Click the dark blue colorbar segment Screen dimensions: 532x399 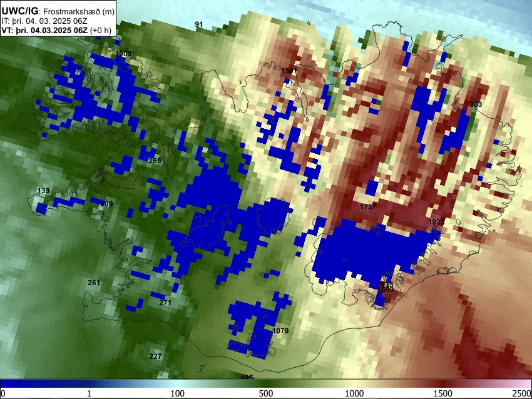[x=44, y=384]
